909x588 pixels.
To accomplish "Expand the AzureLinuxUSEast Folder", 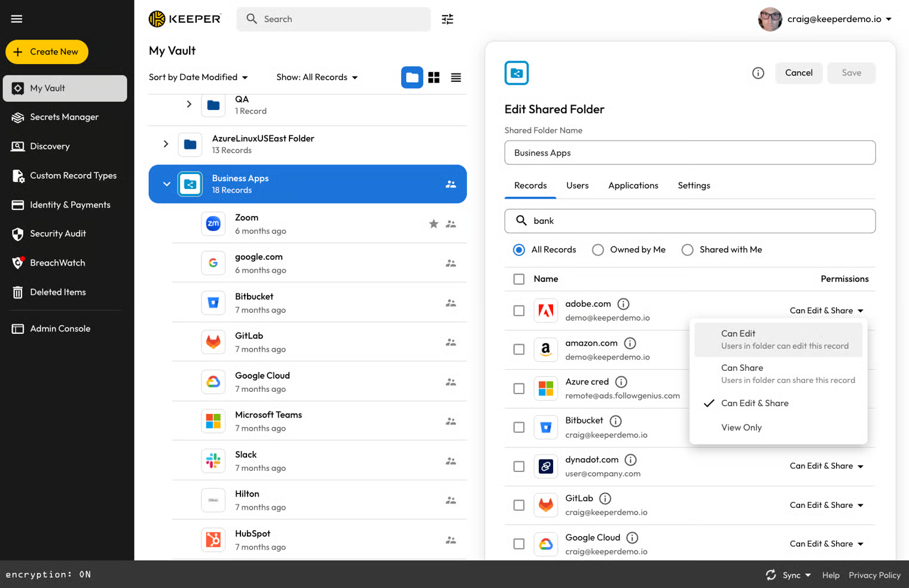I will pos(166,144).
